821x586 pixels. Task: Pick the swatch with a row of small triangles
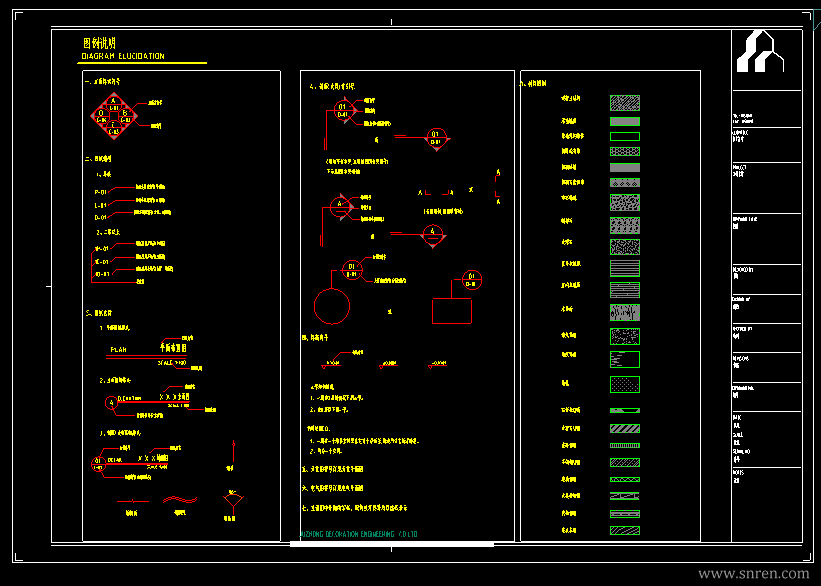[x=625, y=183]
